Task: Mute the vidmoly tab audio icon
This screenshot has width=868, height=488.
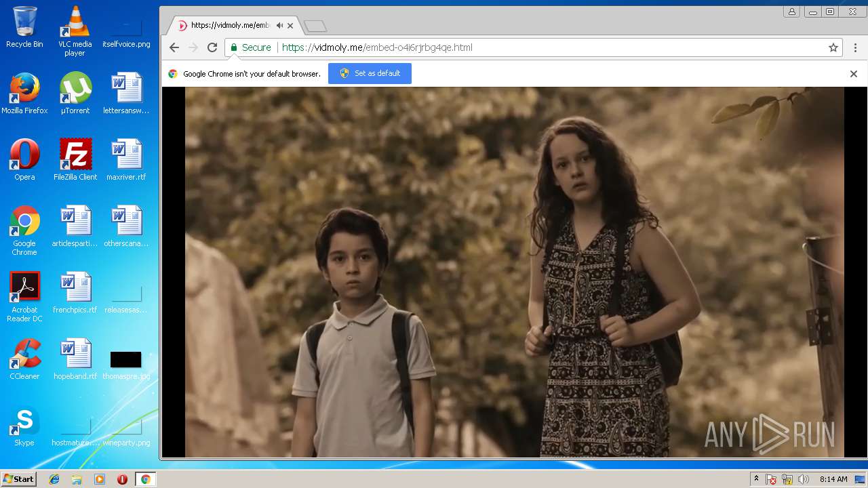Action: tap(279, 26)
